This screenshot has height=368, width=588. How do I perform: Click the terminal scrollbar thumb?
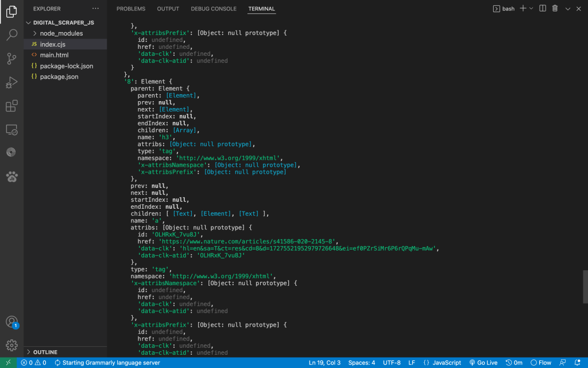tap(585, 286)
